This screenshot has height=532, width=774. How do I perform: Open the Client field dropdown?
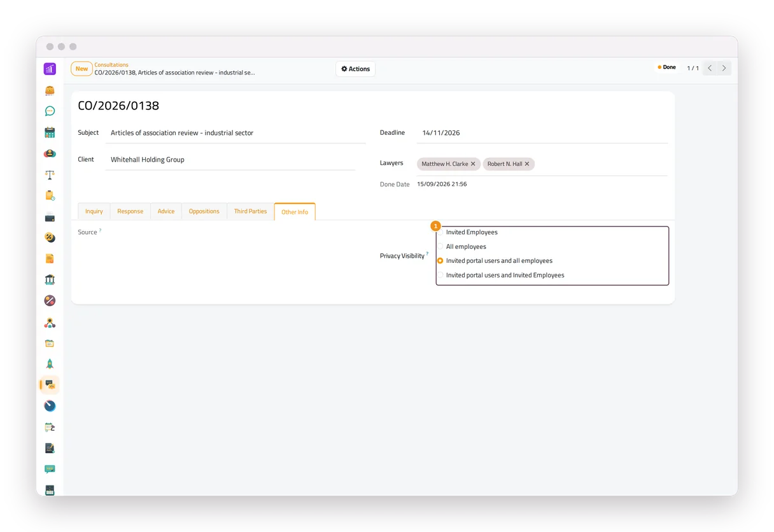pyautogui.click(x=230, y=160)
